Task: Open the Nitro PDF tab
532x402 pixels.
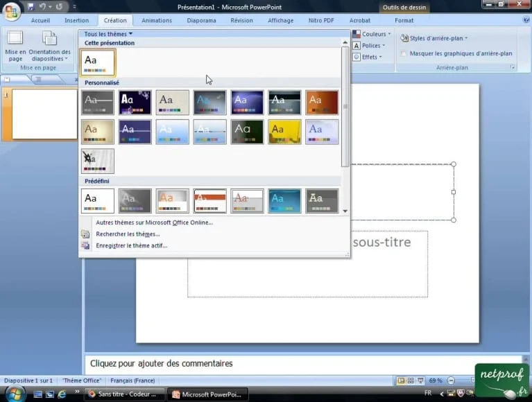Action: tap(321, 20)
